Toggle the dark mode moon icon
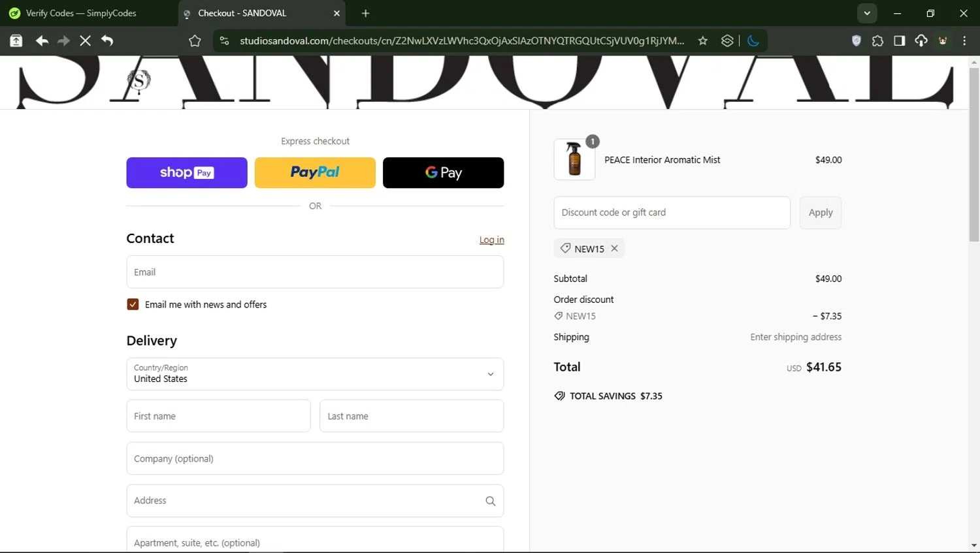The width and height of the screenshot is (980, 553). (x=753, y=40)
